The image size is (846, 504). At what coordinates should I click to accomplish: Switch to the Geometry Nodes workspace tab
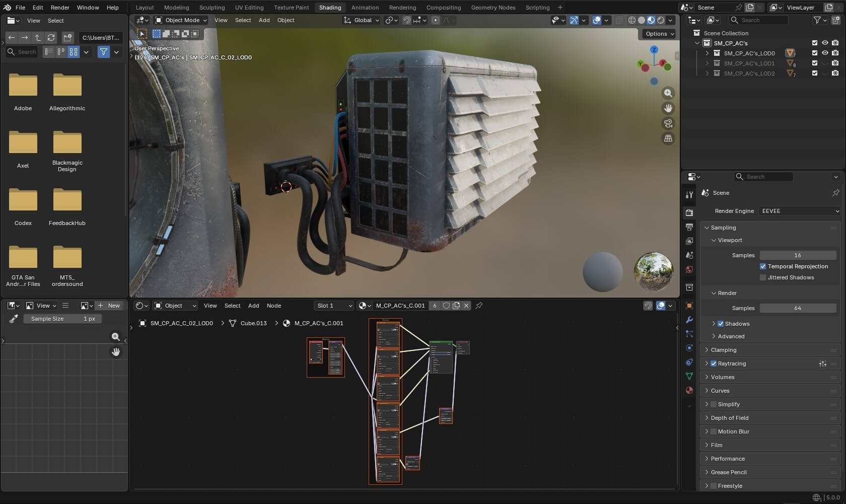[x=493, y=8]
